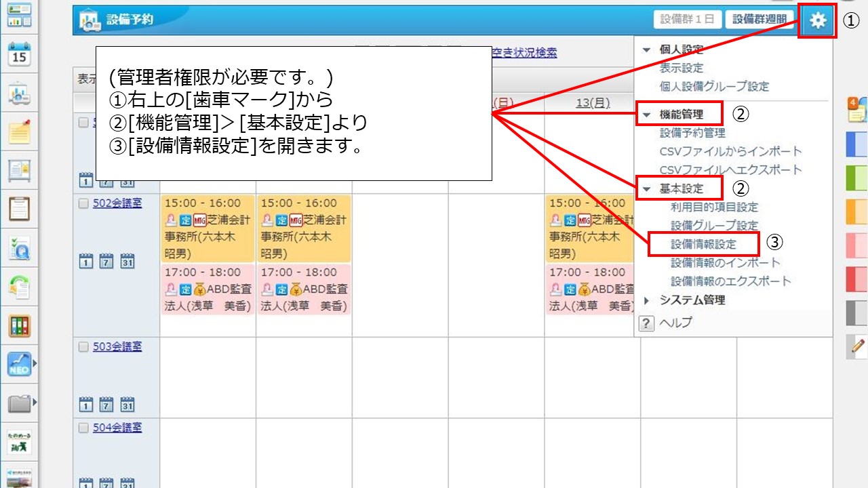Viewport: 868px width, 488px height.
Task: Tick the checkbox beside 502会議室
Action: pyautogui.click(x=83, y=203)
